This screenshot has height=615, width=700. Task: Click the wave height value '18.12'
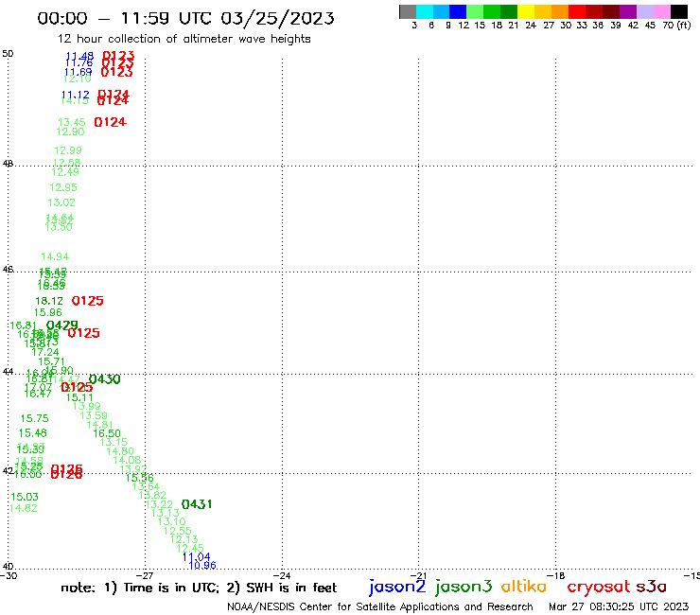coord(49,301)
